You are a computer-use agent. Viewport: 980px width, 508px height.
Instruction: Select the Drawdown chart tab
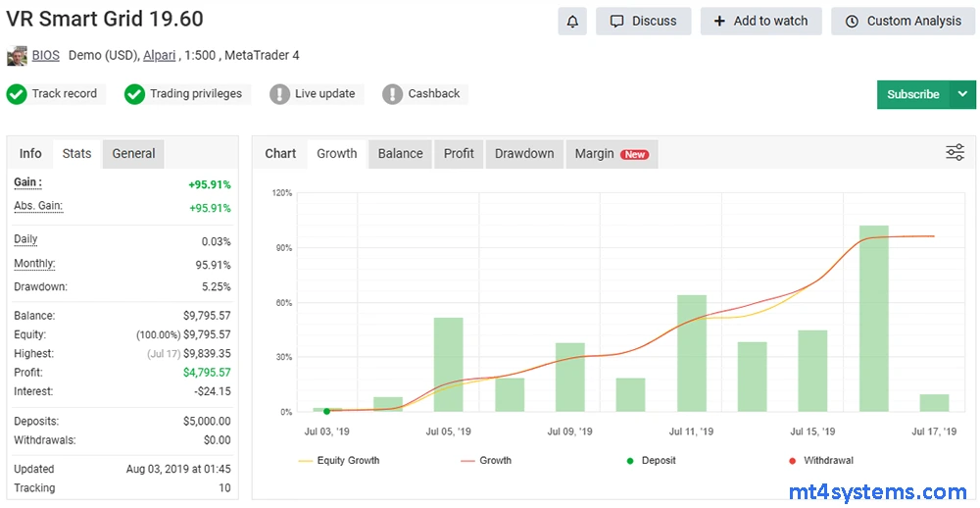[x=524, y=153]
